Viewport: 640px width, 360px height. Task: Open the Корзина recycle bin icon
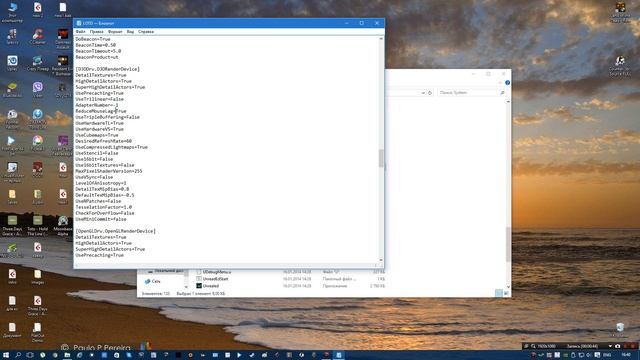coord(620,330)
